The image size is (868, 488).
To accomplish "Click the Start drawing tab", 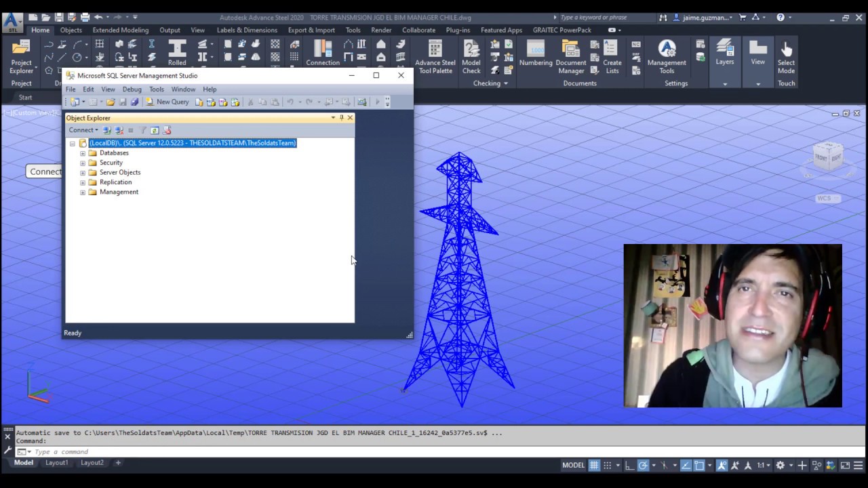I will pos(25,98).
